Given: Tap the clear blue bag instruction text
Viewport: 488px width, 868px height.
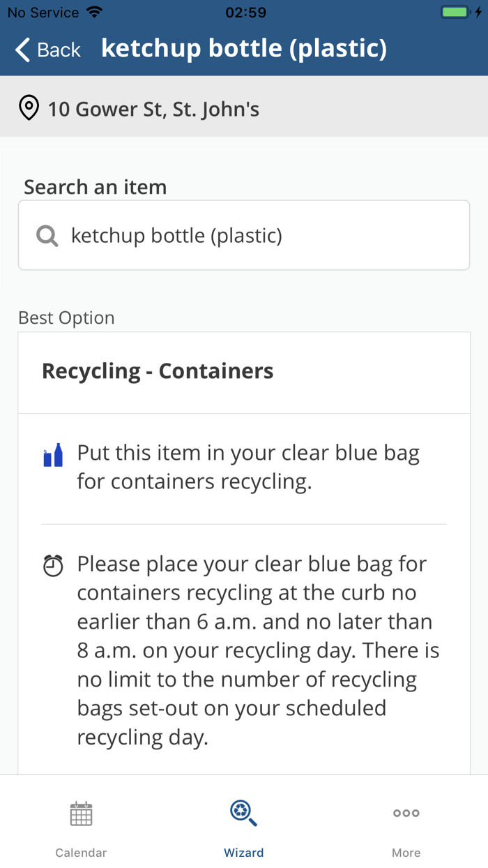Looking at the screenshot, I should coord(247,466).
